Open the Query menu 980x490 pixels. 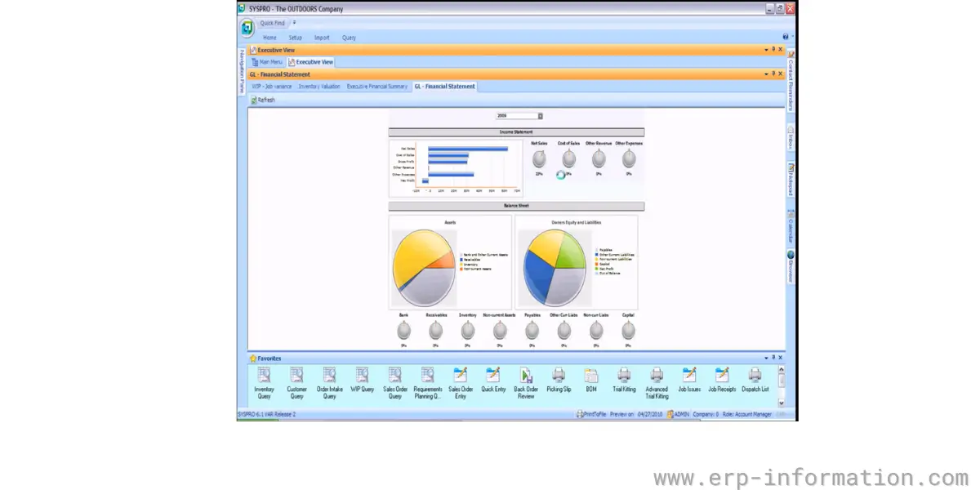[x=349, y=38]
